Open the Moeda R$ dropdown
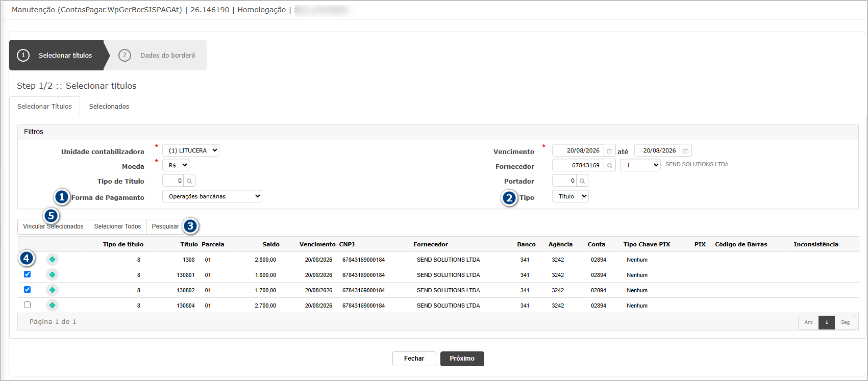868x381 pixels. pos(176,165)
